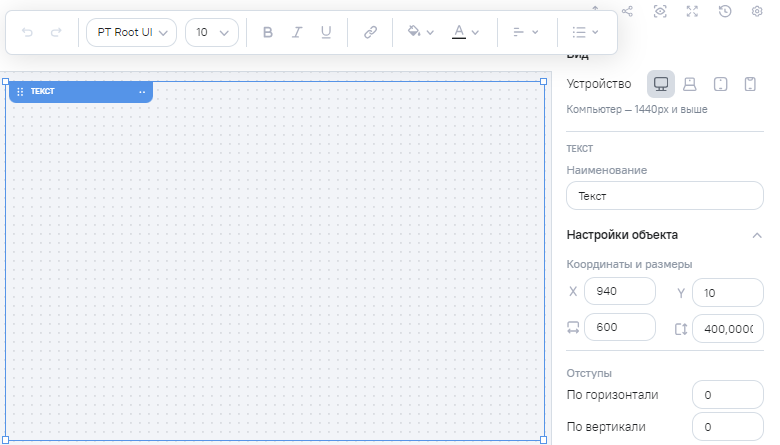Open the font size 10 dropdown
The width and height of the screenshot is (780, 445).
click(212, 32)
